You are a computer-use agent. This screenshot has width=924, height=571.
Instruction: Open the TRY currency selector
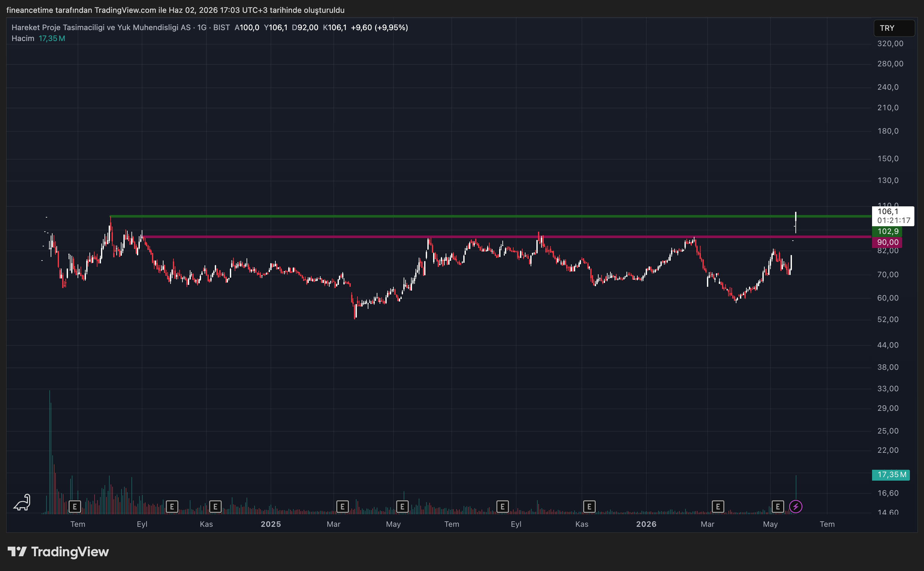coord(894,28)
